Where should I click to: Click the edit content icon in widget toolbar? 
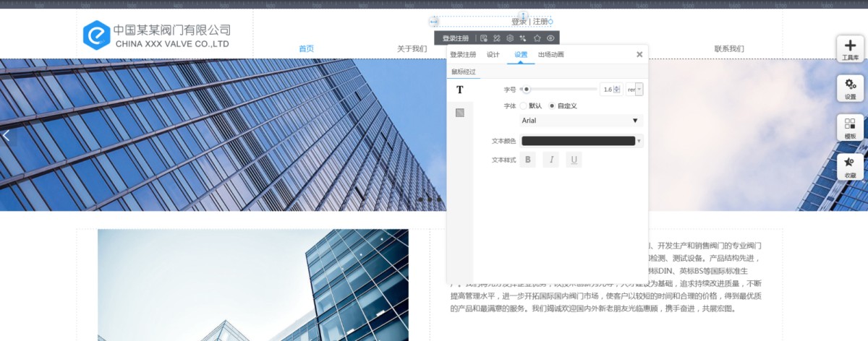(x=483, y=38)
